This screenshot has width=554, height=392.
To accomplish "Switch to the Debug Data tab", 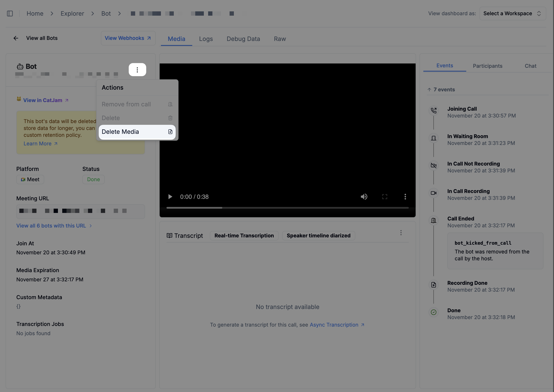I will 243,39.
